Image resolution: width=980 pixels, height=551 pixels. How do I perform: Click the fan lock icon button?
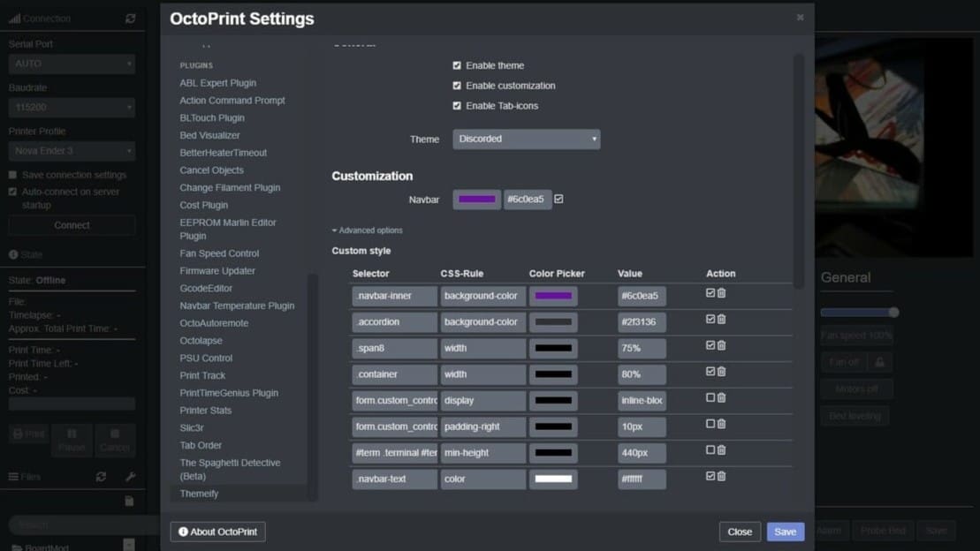pos(880,362)
